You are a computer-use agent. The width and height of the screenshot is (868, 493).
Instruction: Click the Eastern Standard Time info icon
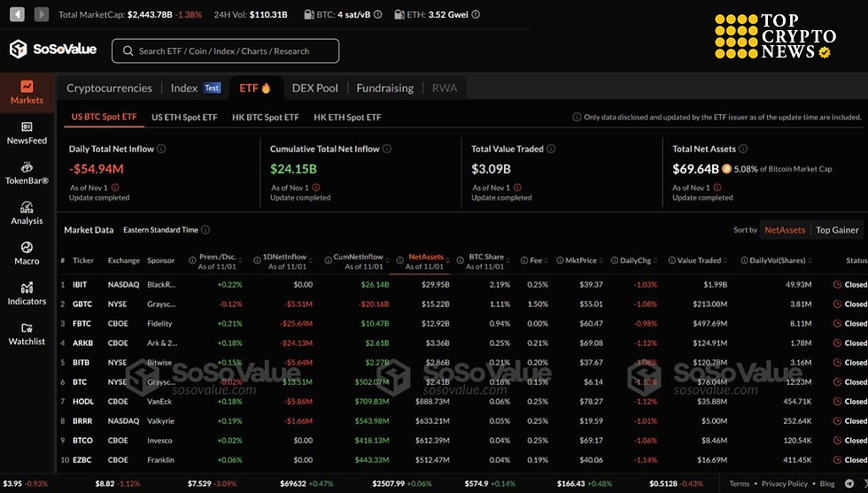[x=205, y=229]
